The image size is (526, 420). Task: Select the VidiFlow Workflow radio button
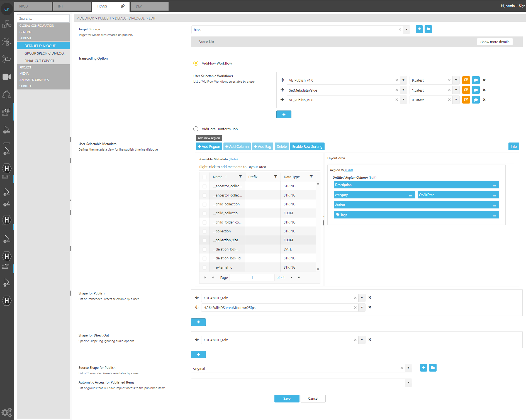click(x=196, y=63)
